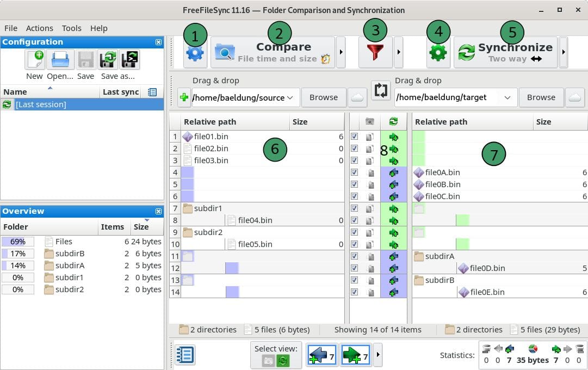Open the Actions menu
Image resolution: width=588 pixels, height=370 pixels.
[40, 28]
